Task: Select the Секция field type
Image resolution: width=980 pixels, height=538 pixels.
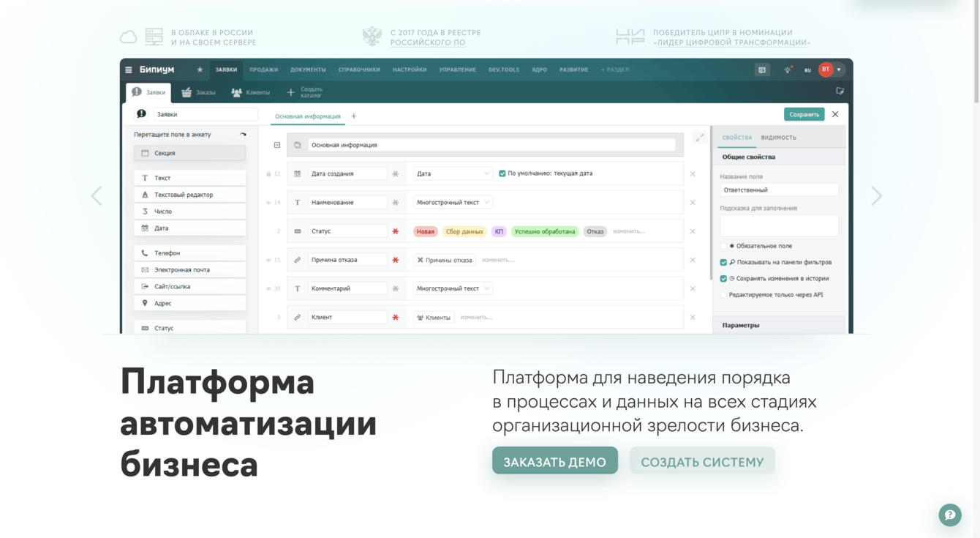Action: (190, 153)
